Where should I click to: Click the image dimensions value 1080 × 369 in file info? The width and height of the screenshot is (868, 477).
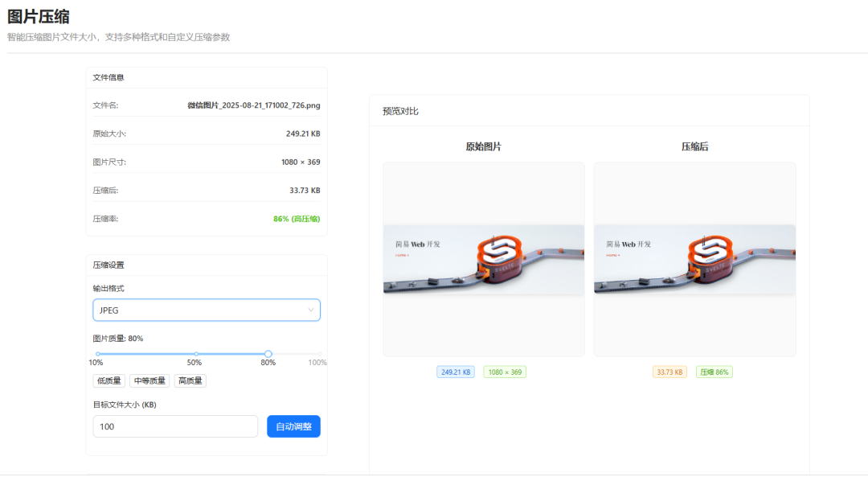click(x=301, y=162)
